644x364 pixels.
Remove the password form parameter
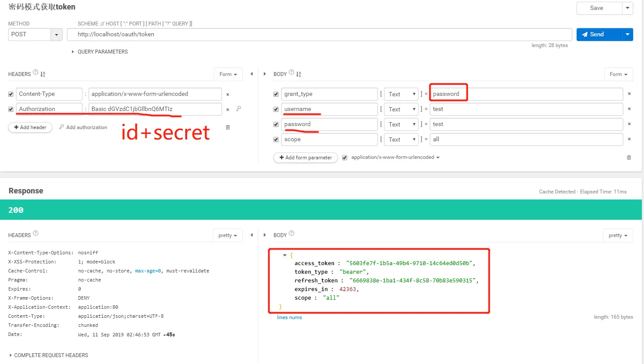click(x=629, y=124)
